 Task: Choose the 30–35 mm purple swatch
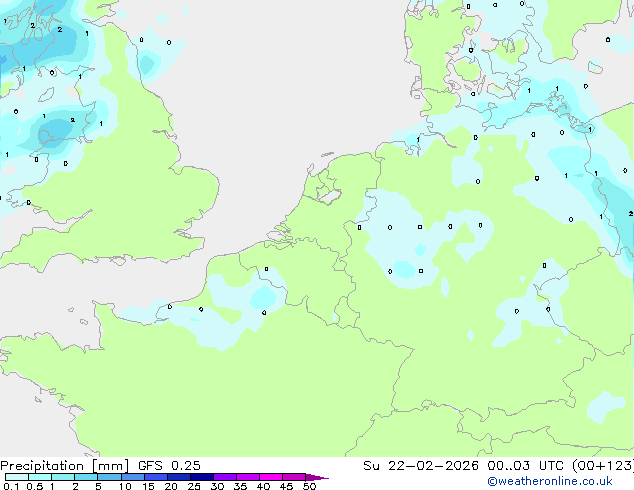click(225, 477)
